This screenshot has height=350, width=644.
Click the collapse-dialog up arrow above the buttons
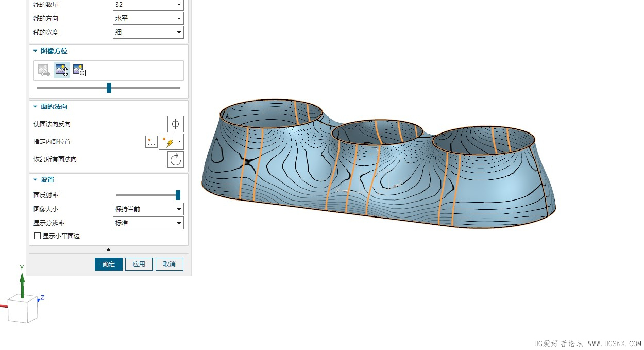(108, 250)
